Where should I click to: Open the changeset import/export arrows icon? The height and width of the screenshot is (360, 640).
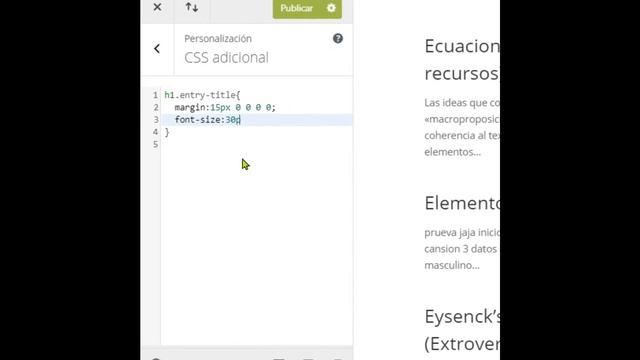click(x=192, y=7)
